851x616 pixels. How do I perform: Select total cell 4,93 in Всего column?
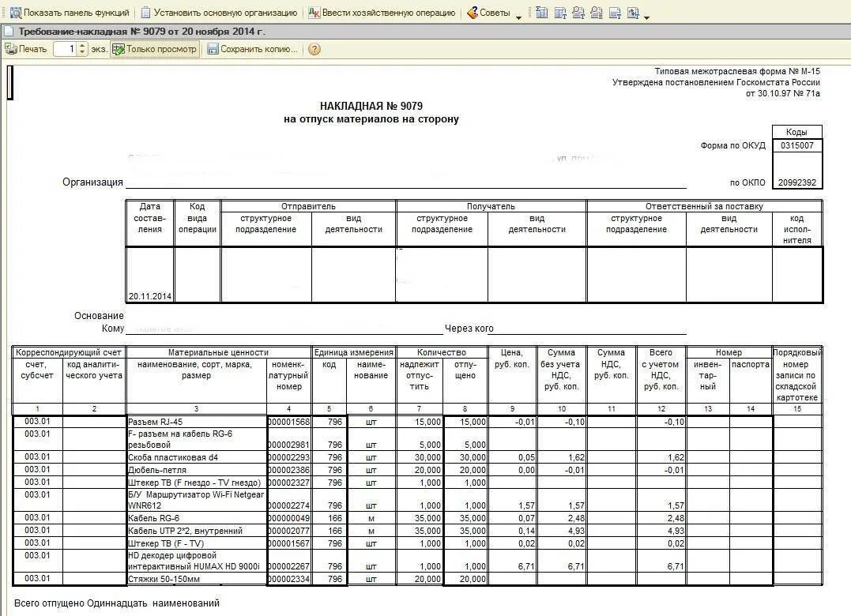[x=661, y=531]
